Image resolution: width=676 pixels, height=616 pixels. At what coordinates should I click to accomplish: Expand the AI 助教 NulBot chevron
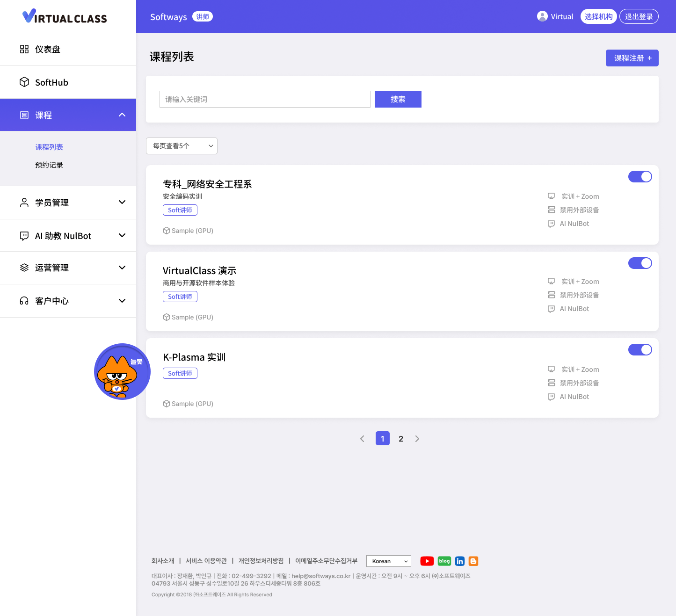tap(122, 235)
